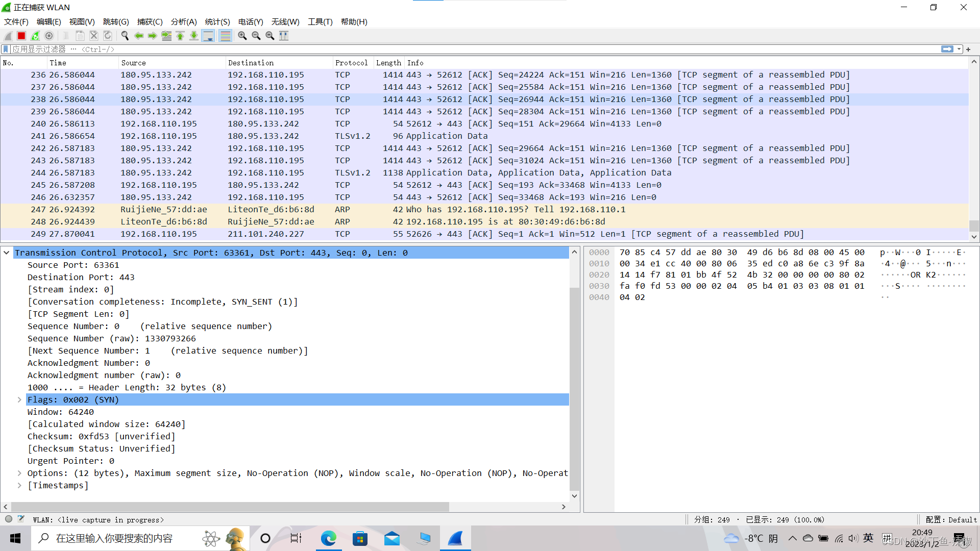The width and height of the screenshot is (980, 551).
Task: Open the 编辑(E) menu
Action: [x=49, y=21]
